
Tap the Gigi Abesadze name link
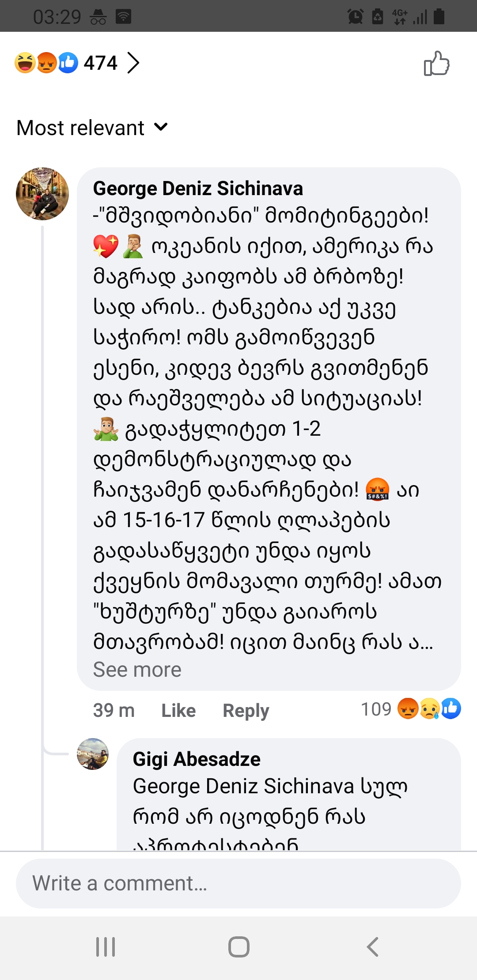click(197, 759)
